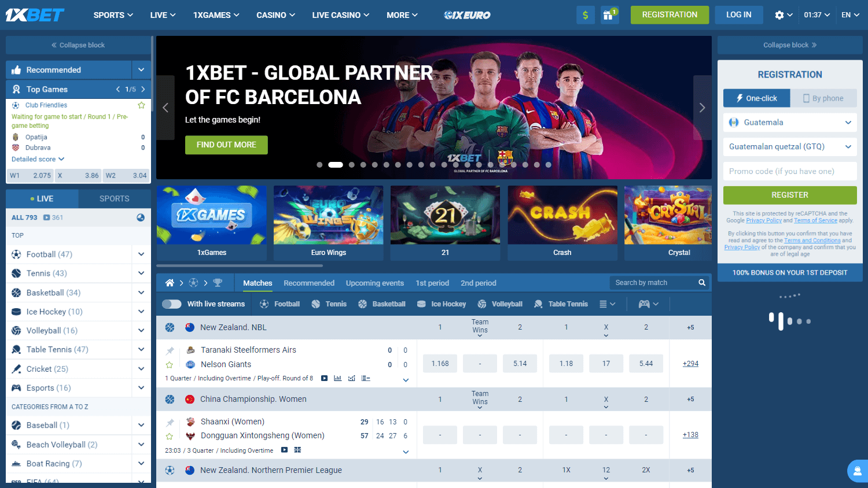Open the gift bonuses icon
The height and width of the screenshot is (488, 868).
click(609, 15)
